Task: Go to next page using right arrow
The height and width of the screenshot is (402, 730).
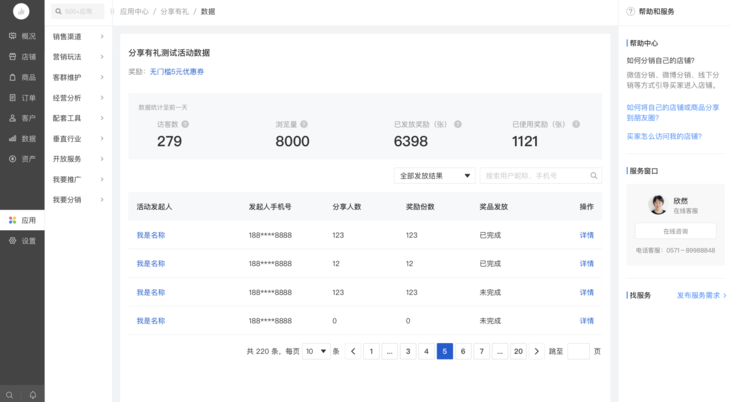Action: coord(537,352)
